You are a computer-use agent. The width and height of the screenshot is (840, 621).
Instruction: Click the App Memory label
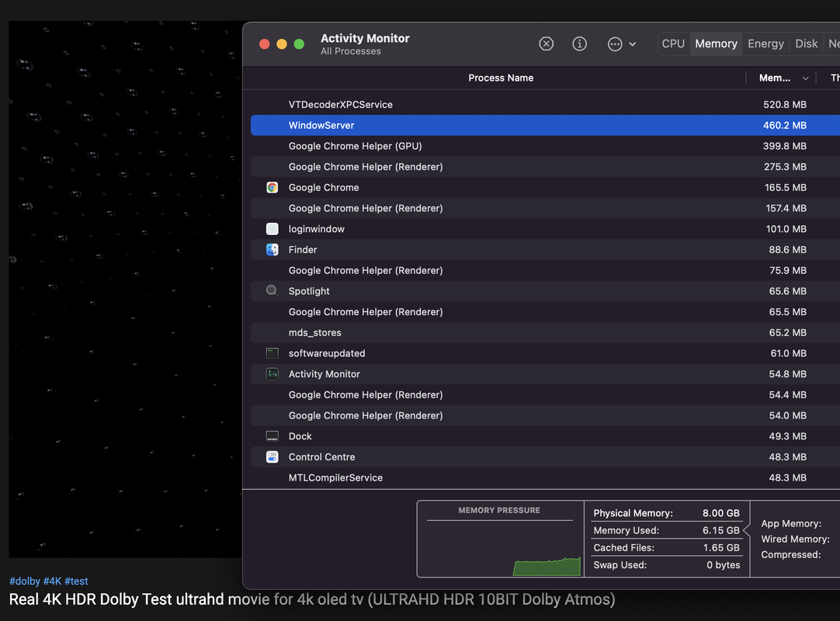point(791,523)
